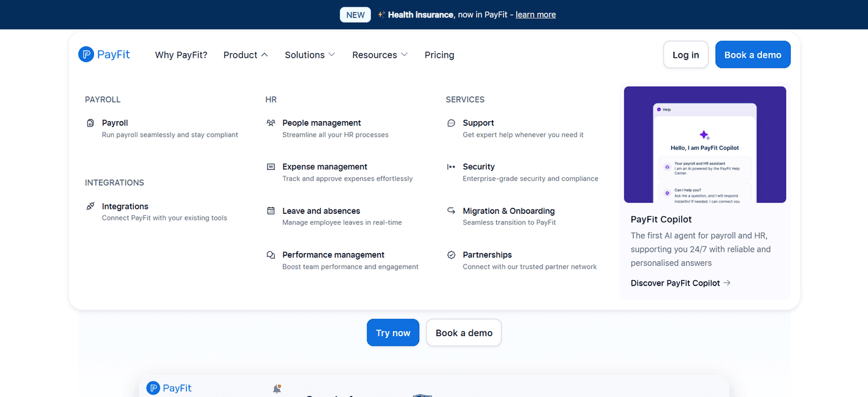Click the Log in button
Screen dimensions: 868x397
(685, 55)
